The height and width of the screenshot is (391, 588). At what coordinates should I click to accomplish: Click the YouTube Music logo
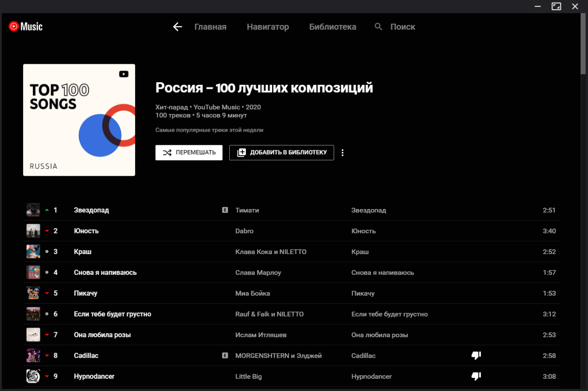coord(25,27)
